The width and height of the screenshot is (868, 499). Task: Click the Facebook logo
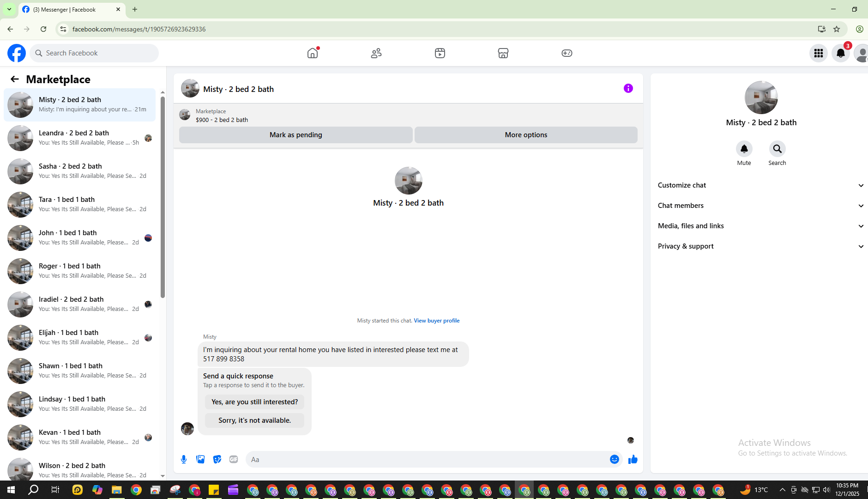click(17, 53)
